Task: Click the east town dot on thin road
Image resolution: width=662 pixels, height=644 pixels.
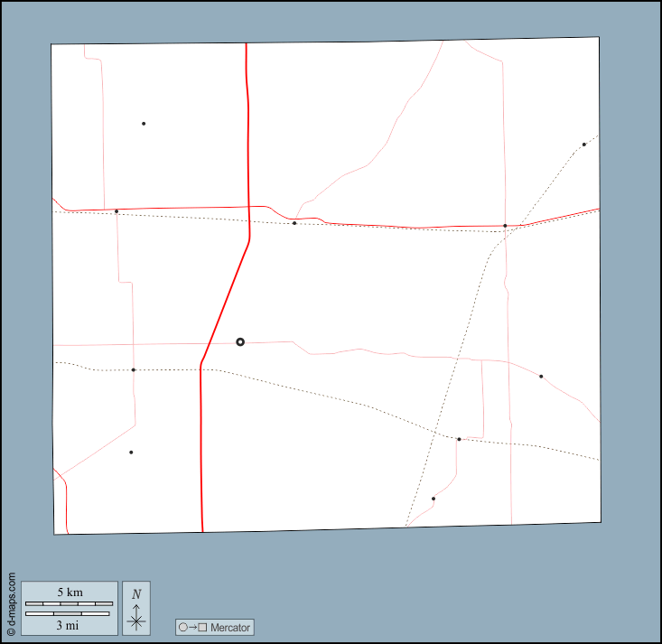Action: coord(541,377)
